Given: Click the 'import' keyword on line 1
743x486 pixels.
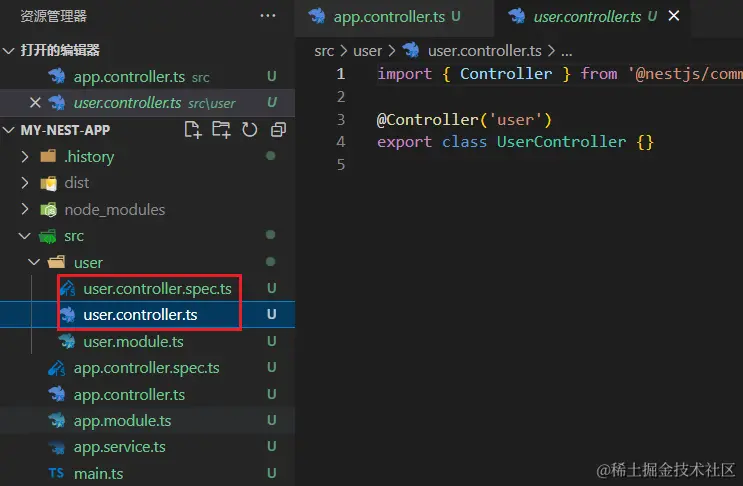Looking at the screenshot, I should click(404, 74).
